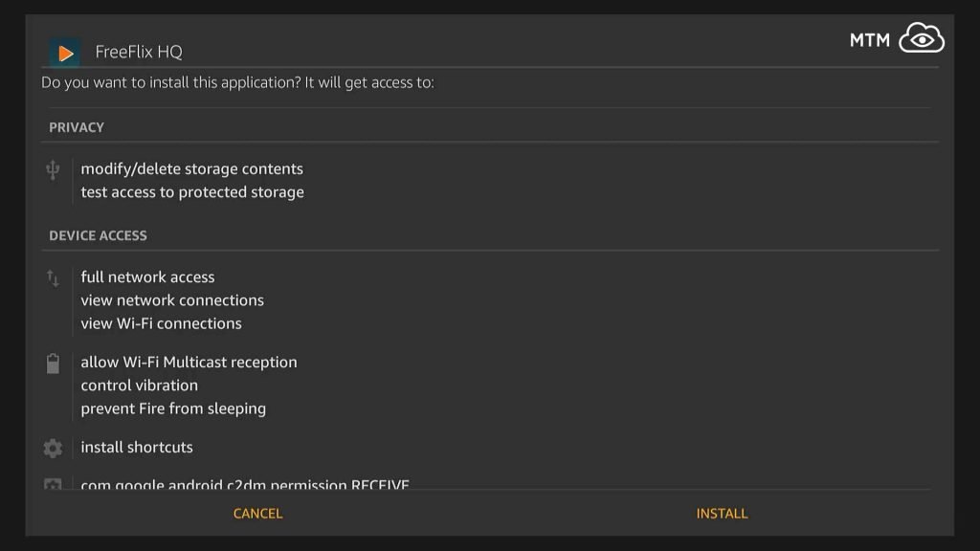Select the DEVICE ACCESS section header
The width and height of the screenshot is (980, 551).
[x=97, y=235]
